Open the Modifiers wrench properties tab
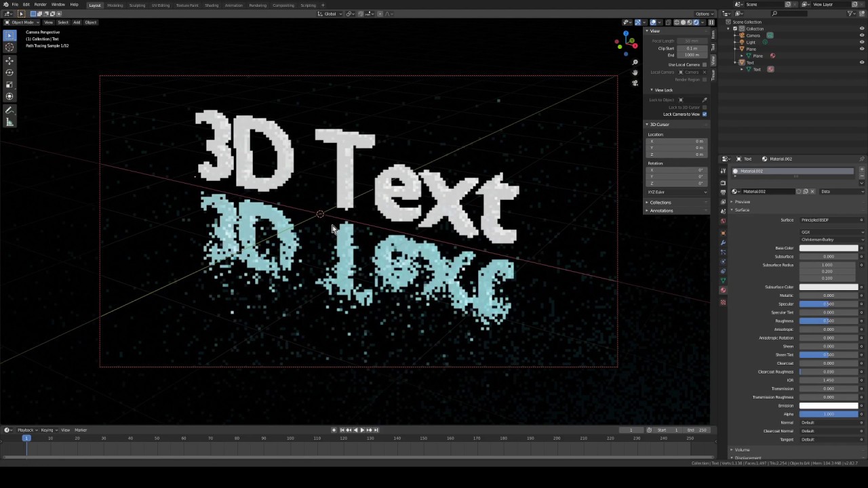 click(x=723, y=242)
